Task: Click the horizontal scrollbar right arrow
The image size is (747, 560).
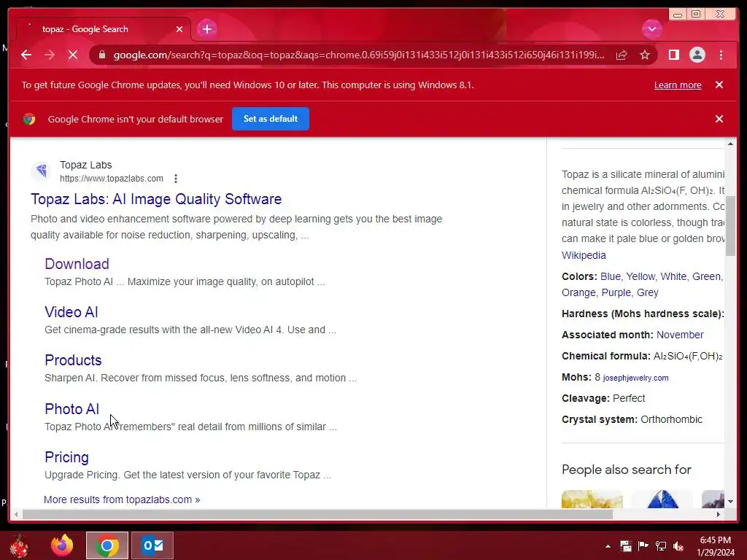Action: [719, 514]
